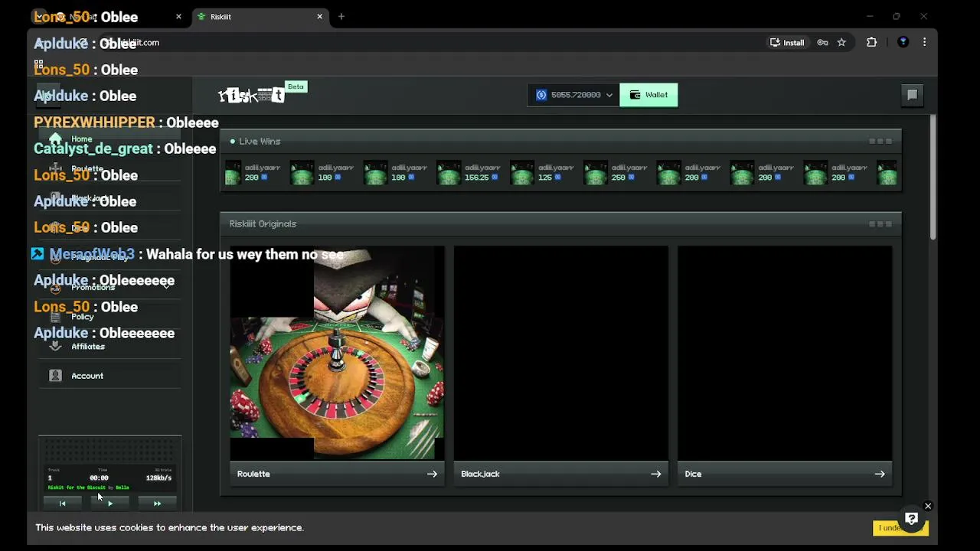
Task: Open Chrome's three-dot menu
Action: [924, 42]
